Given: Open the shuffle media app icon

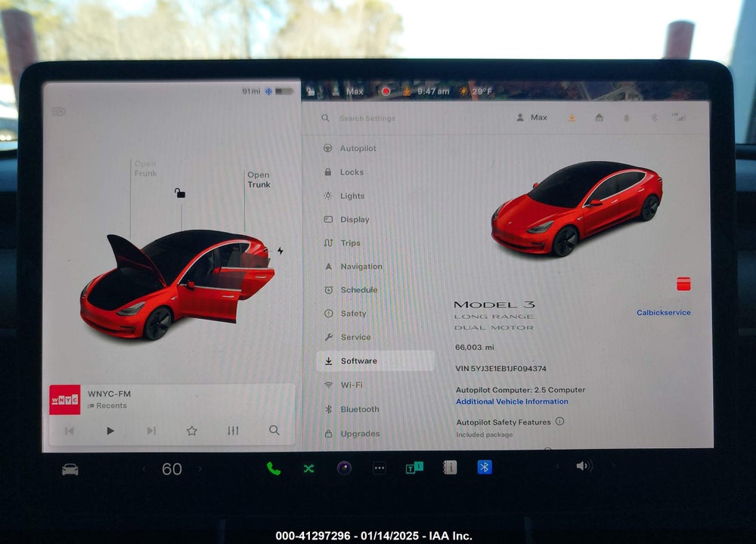Looking at the screenshot, I should point(308,468).
